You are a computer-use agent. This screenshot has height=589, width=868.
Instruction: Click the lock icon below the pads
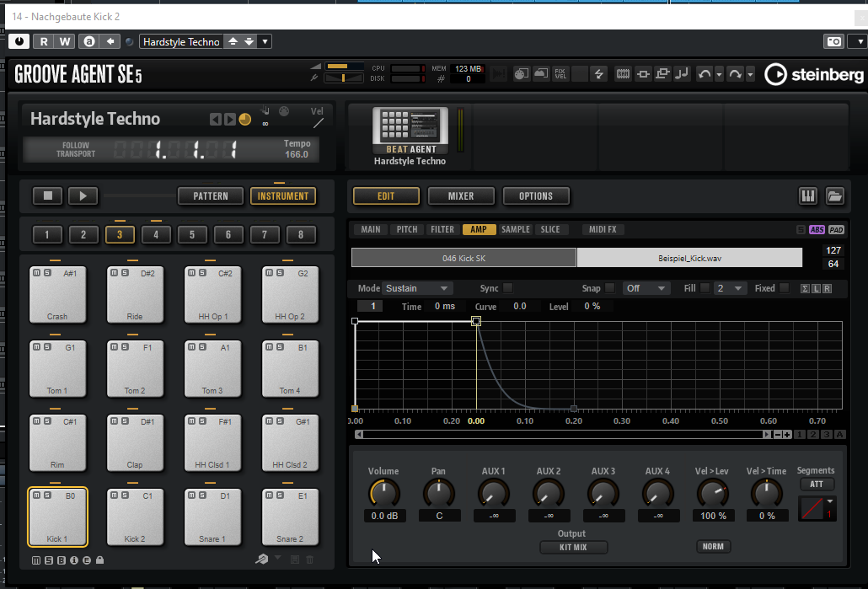click(100, 560)
